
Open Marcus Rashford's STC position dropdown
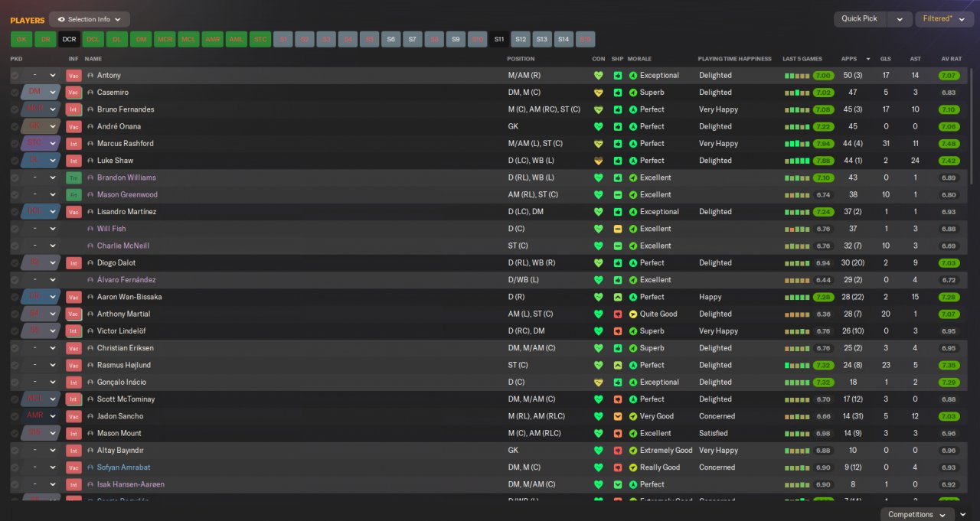(41, 144)
